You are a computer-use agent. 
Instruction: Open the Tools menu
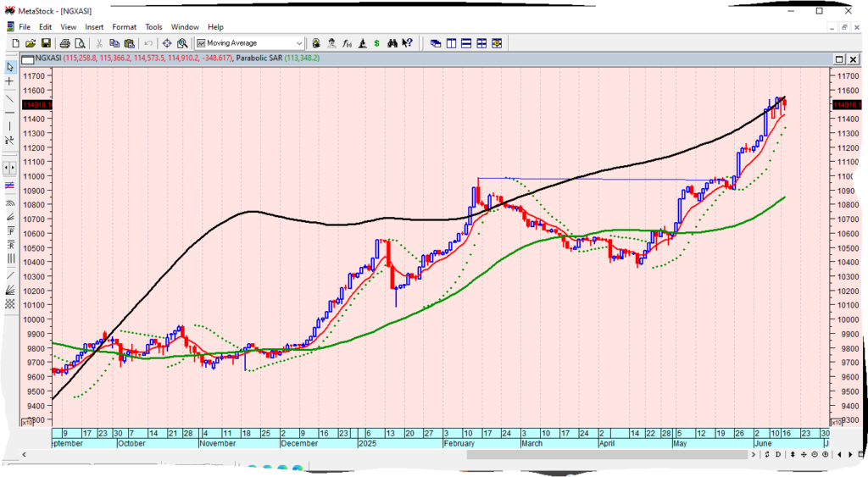point(153,27)
